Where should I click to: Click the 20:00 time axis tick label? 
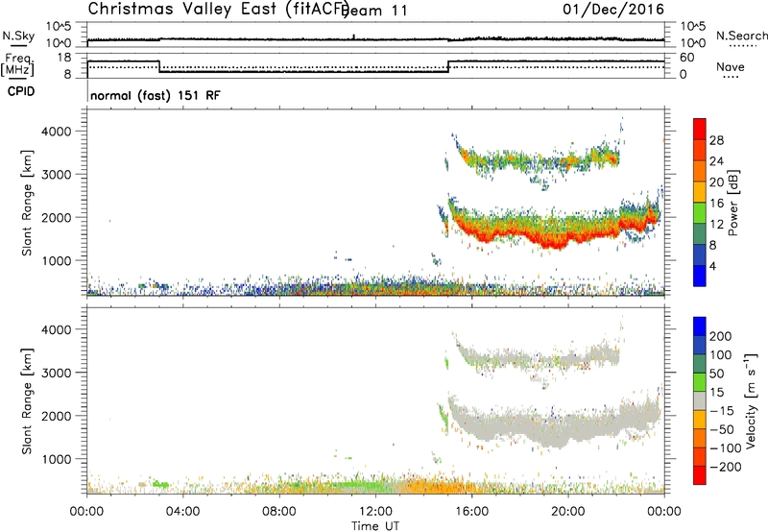point(568,512)
